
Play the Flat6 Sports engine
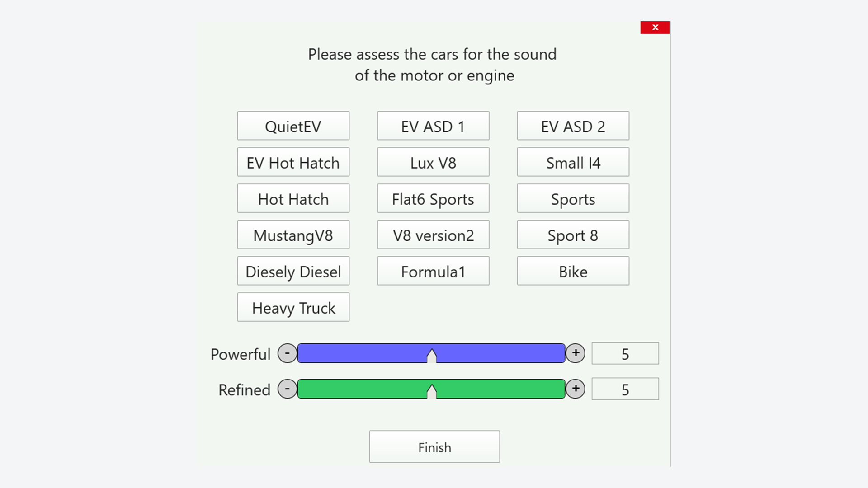tap(433, 198)
